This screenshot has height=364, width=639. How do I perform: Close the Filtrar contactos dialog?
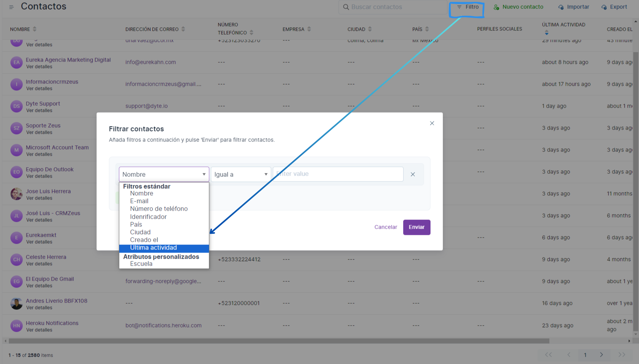[x=432, y=123]
